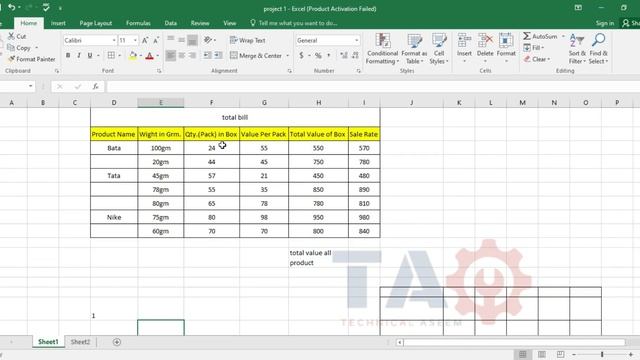
Task: Click Decrease Decimal icon
Action: click(355, 56)
